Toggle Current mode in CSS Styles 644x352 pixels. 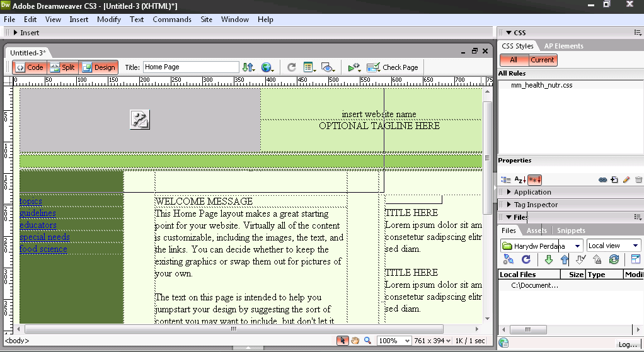click(x=542, y=60)
